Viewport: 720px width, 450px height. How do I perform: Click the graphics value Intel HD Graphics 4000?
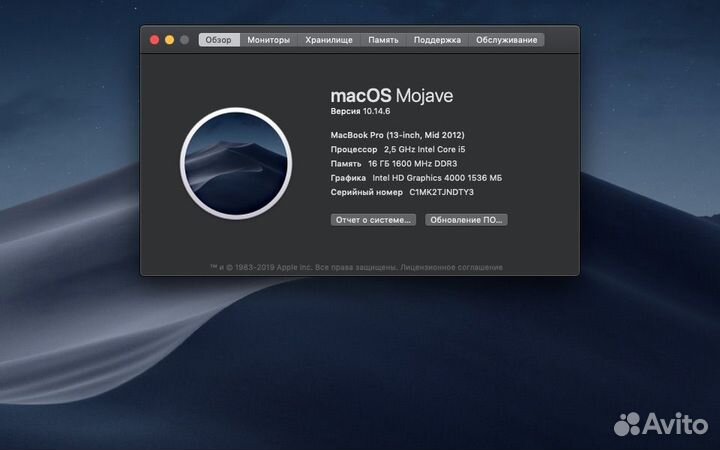pos(418,178)
